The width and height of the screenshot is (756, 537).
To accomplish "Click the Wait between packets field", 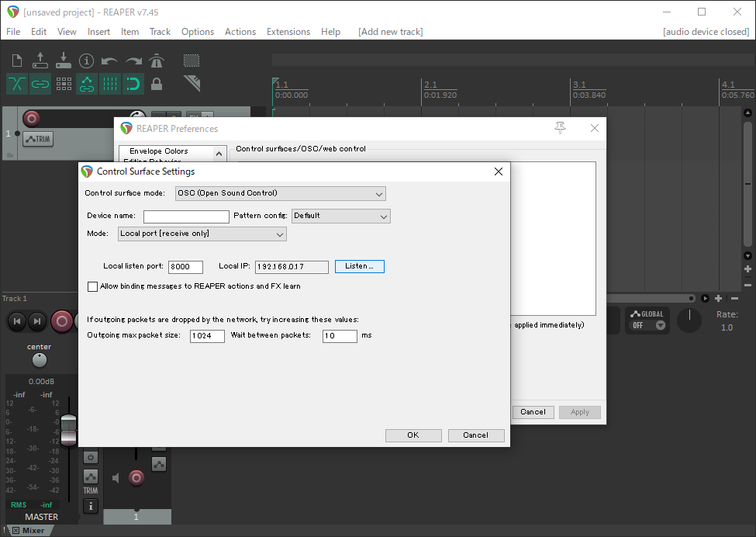I will pyautogui.click(x=340, y=336).
